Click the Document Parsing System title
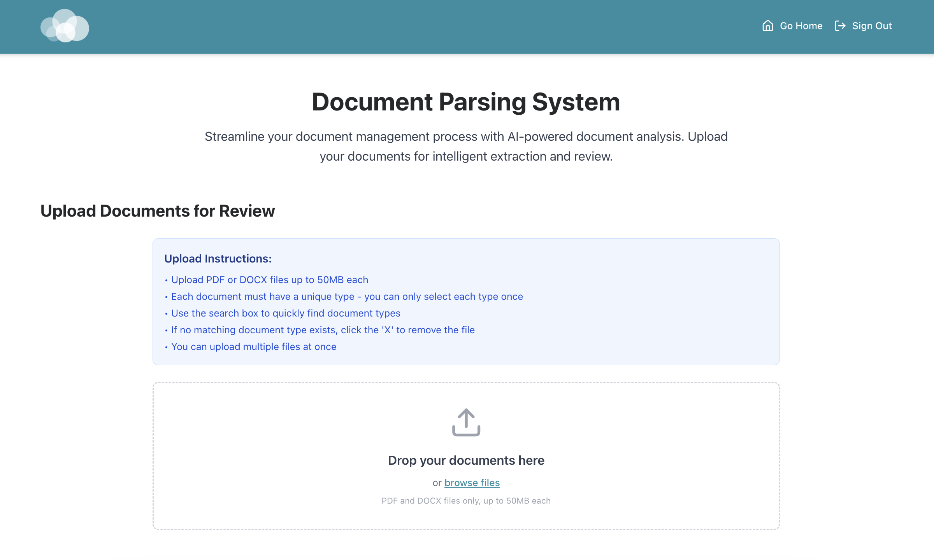This screenshot has width=934, height=560. point(466,102)
